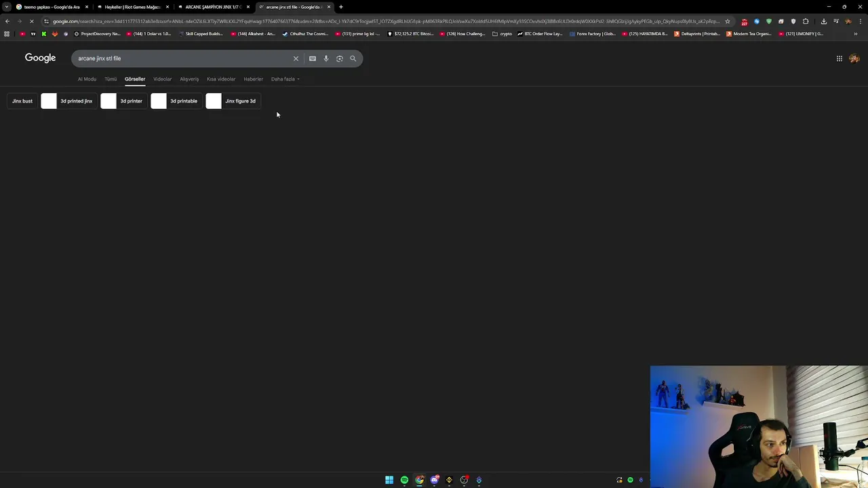Click the browser address bar URL
Screen dimensions: 868x488
coord(387,21)
